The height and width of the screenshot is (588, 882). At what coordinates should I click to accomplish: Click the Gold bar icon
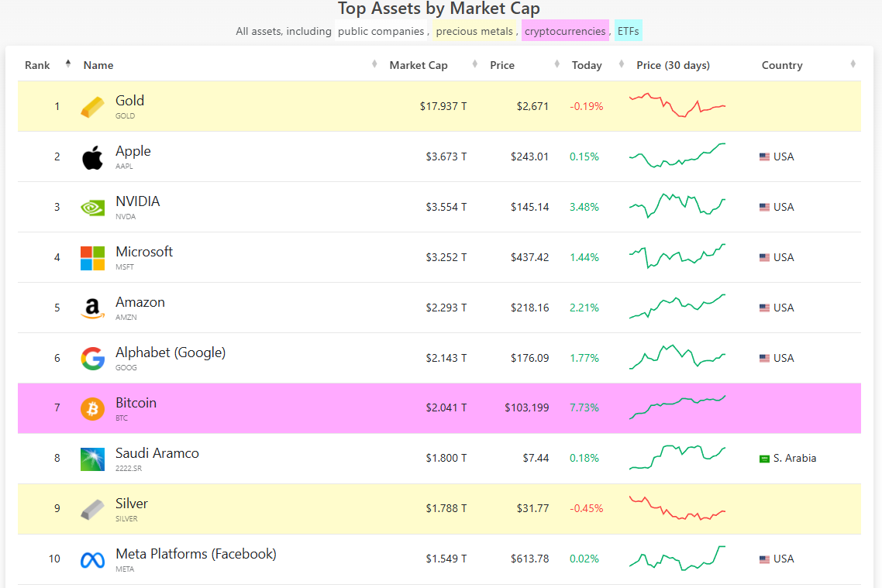pos(92,107)
